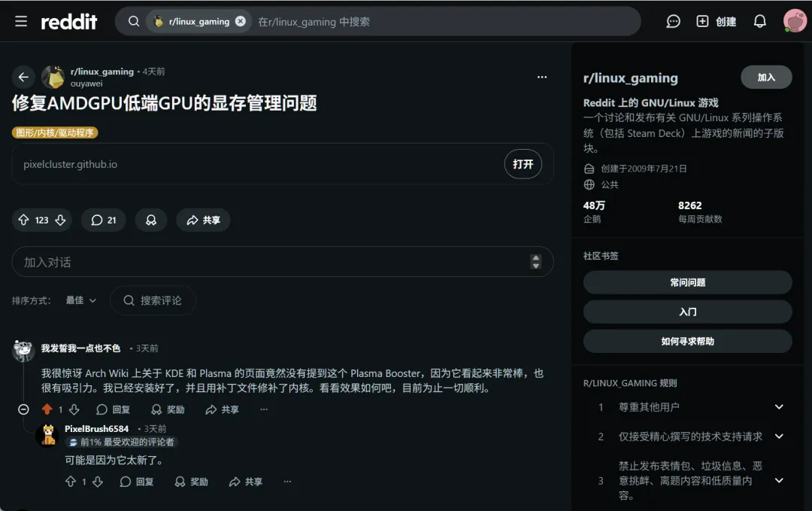812x511 pixels.
Task: Click PixelBrush6584's avatar
Action: pyautogui.click(x=48, y=435)
